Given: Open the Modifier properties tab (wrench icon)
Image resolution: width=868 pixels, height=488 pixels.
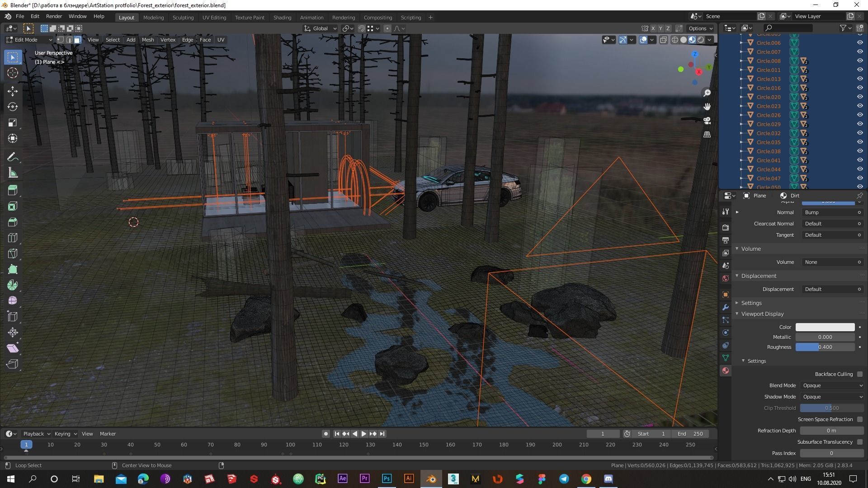Looking at the screenshot, I should (x=726, y=307).
